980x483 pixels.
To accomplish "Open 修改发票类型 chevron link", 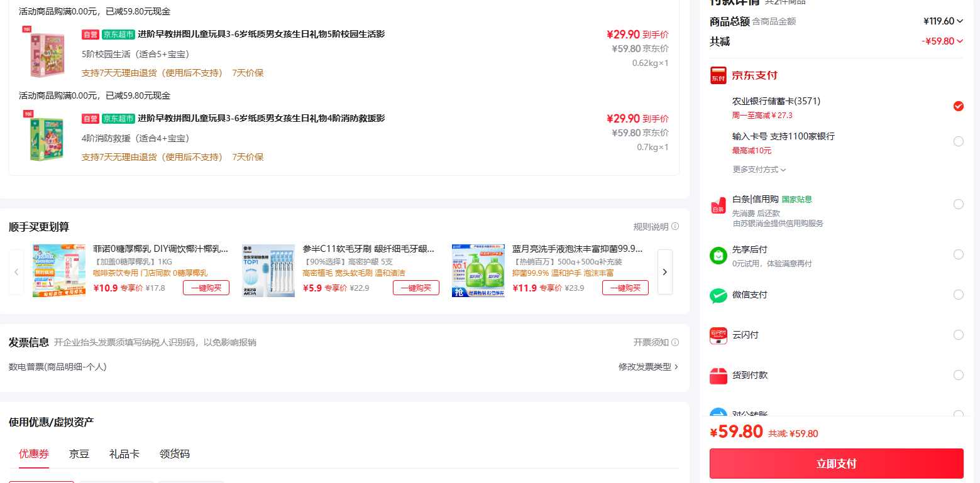I will tap(649, 367).
